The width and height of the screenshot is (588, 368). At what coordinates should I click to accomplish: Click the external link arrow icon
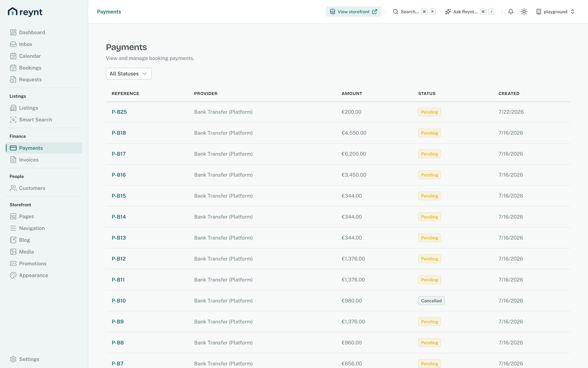pyautogui.click(x=375, y=12)
